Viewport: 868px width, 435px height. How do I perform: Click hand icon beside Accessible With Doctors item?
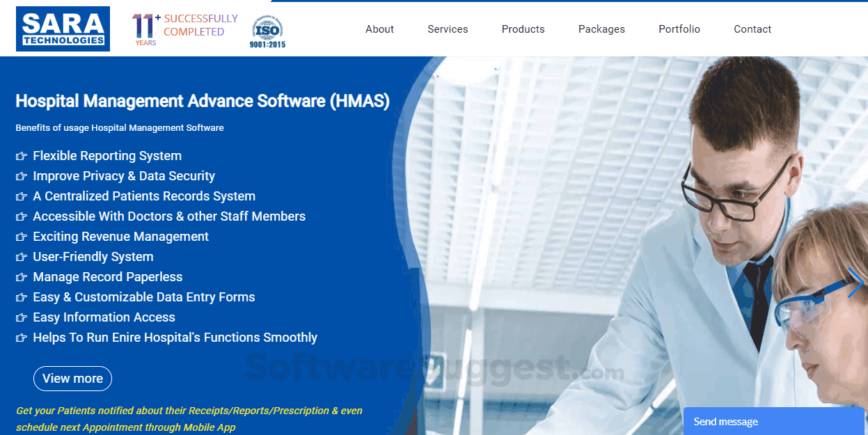pos(22,217)
